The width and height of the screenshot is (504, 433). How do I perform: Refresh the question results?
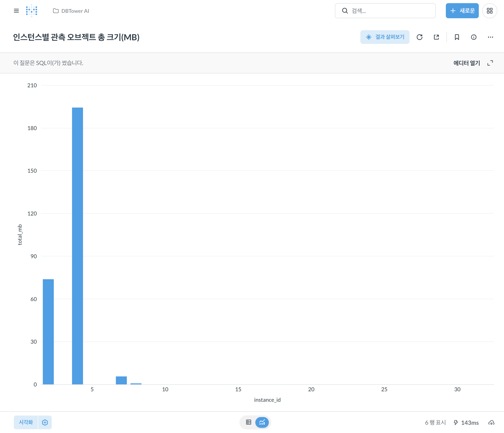click(x=419, y=37)
